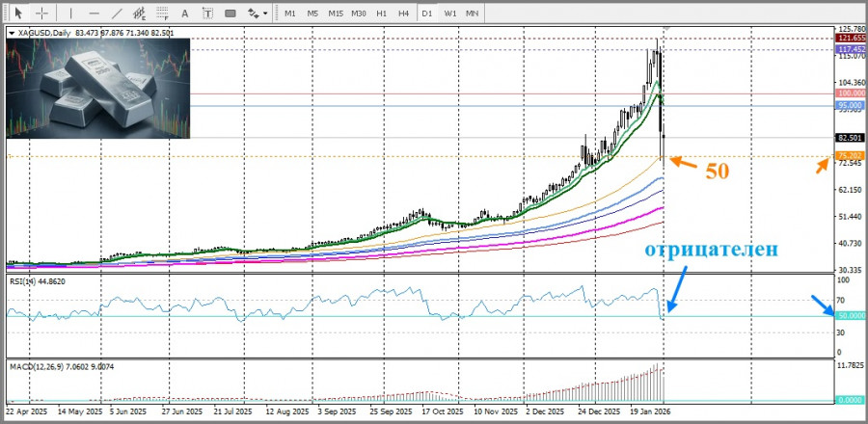Pick the trendline drawing tool
868x424 pixels.
117,13
